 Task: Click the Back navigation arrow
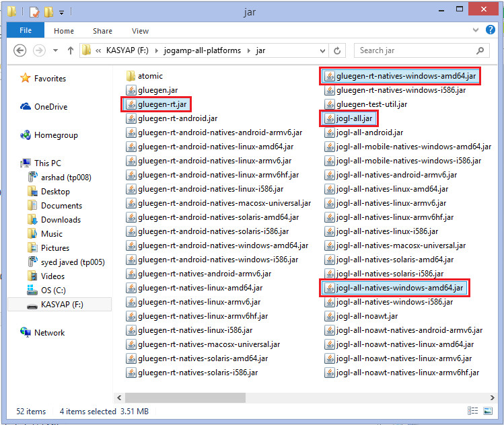point(20,50)
